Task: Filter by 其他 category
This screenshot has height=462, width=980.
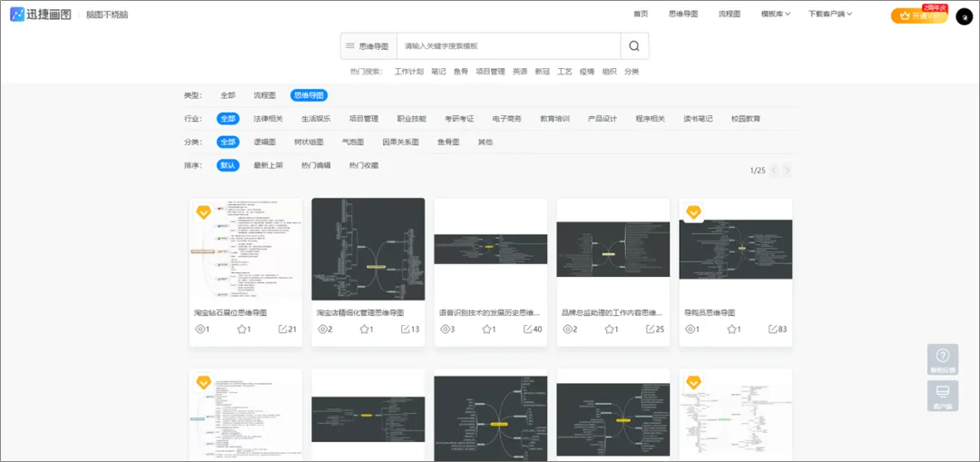Action: 485,142
